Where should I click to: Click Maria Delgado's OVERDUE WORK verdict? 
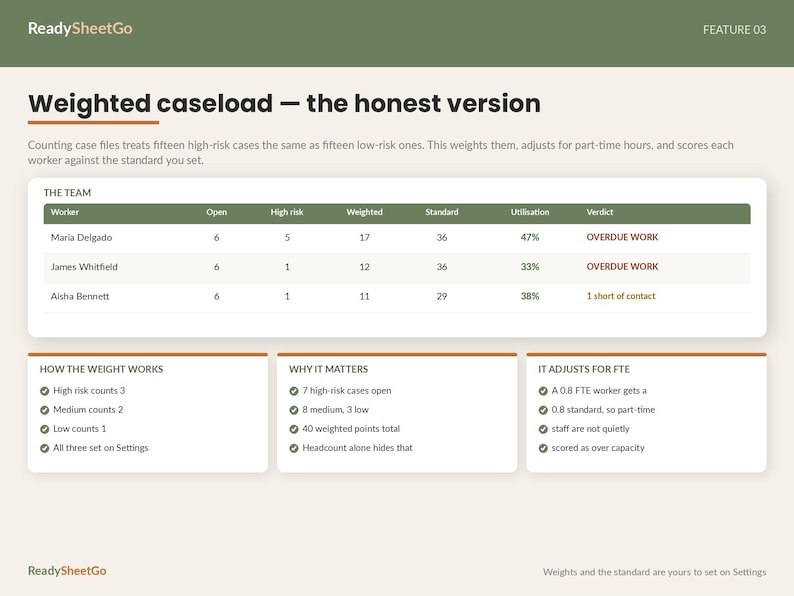(622, 237)
